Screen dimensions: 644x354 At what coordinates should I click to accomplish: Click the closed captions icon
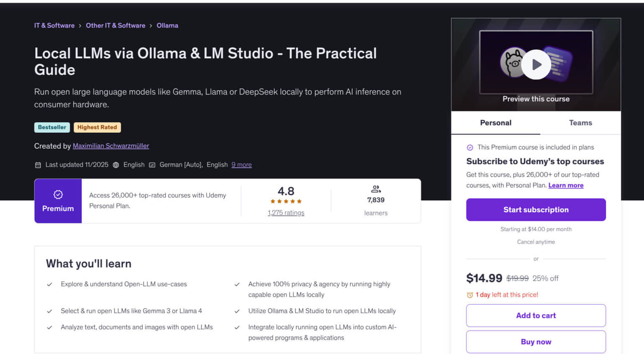point(152,165)
